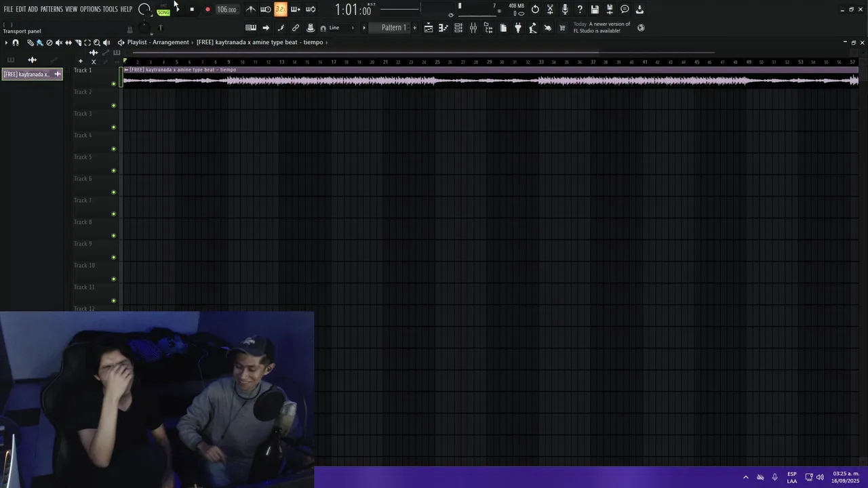Viewport: 868px width, 488px height.
Task: Mute Track 10 via green dot
Action: (113, 279)
